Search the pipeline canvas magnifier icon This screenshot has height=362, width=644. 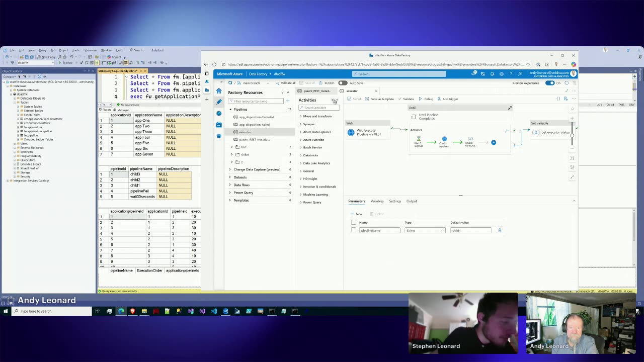tap(573, 109)
